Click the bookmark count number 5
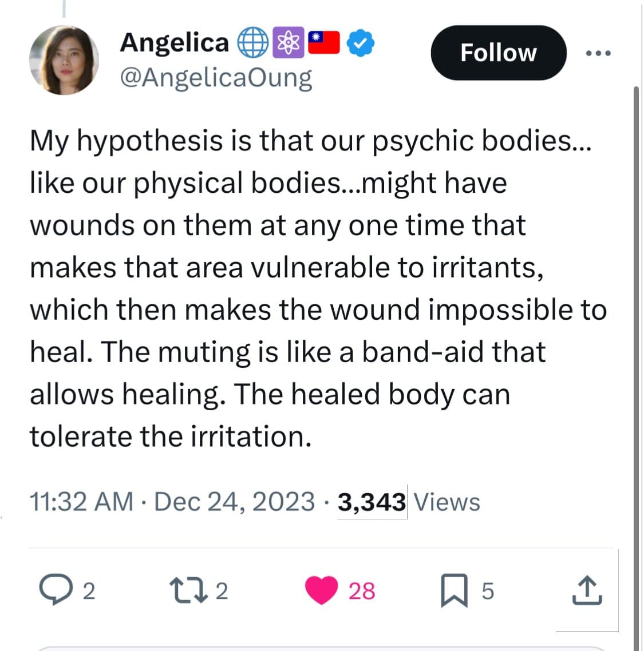 pyautogui.click(x=488, y=591)
